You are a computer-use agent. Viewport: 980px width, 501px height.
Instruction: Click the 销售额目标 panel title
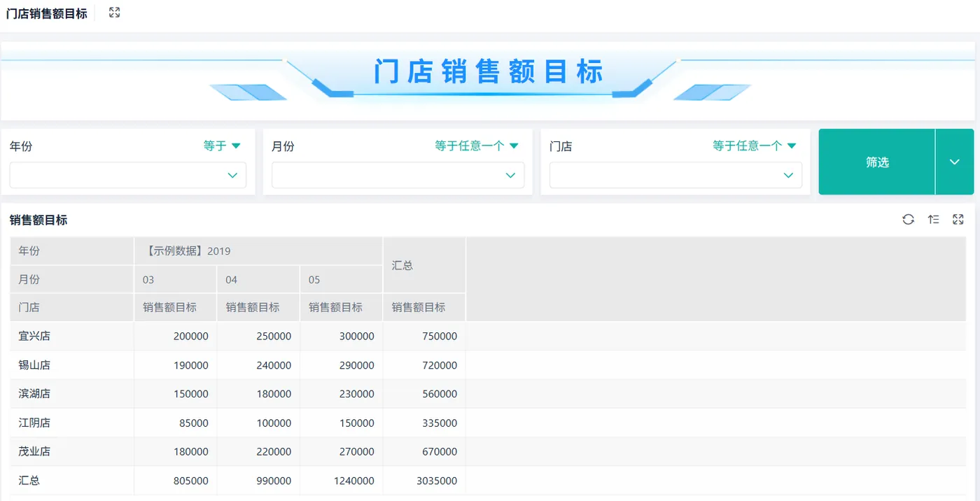(x=38, y=220)
